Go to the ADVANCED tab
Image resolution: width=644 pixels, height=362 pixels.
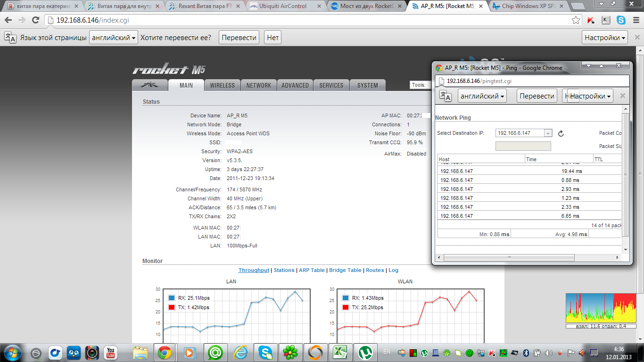click(x=295, y=85)
